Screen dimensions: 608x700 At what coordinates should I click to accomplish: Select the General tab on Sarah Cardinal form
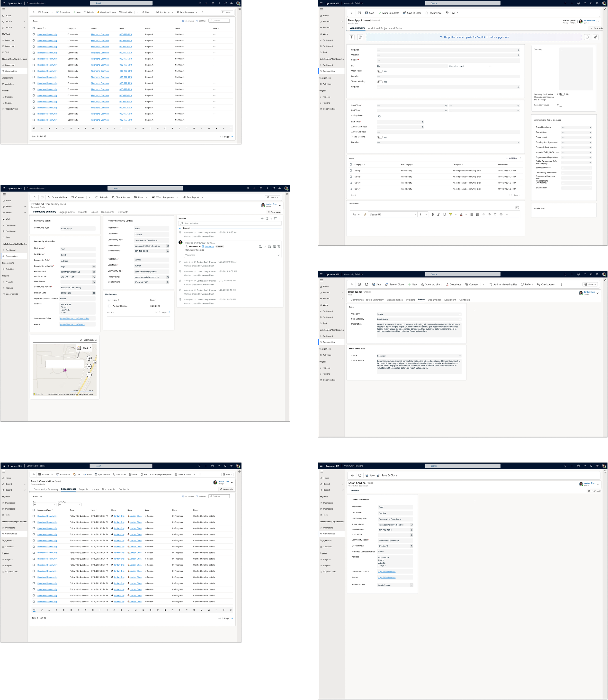(x=355, y=491)
